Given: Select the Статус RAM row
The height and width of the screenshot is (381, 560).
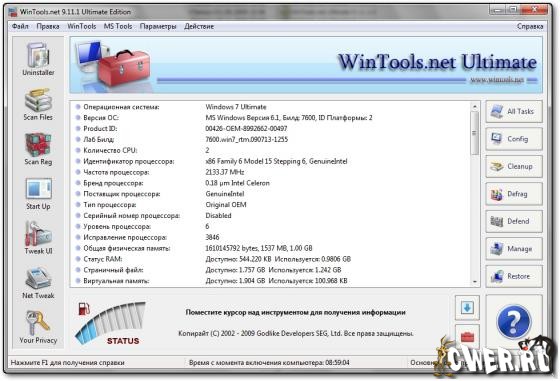Looking at the screenshot, I should 271,259.
